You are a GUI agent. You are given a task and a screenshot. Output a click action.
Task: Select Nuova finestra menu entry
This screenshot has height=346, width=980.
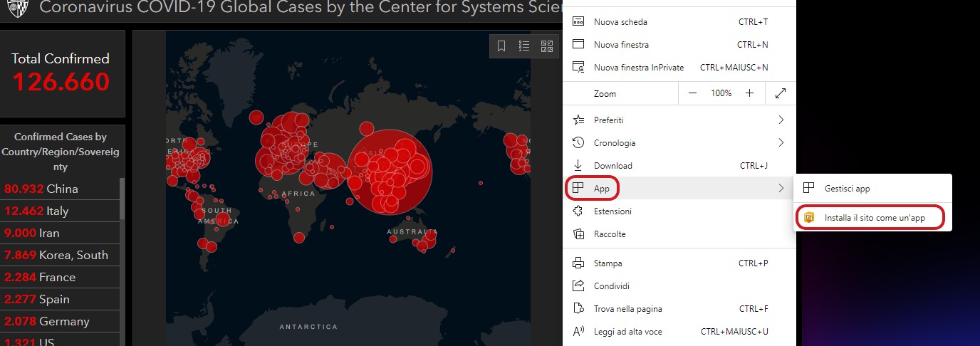click(678, 45)
